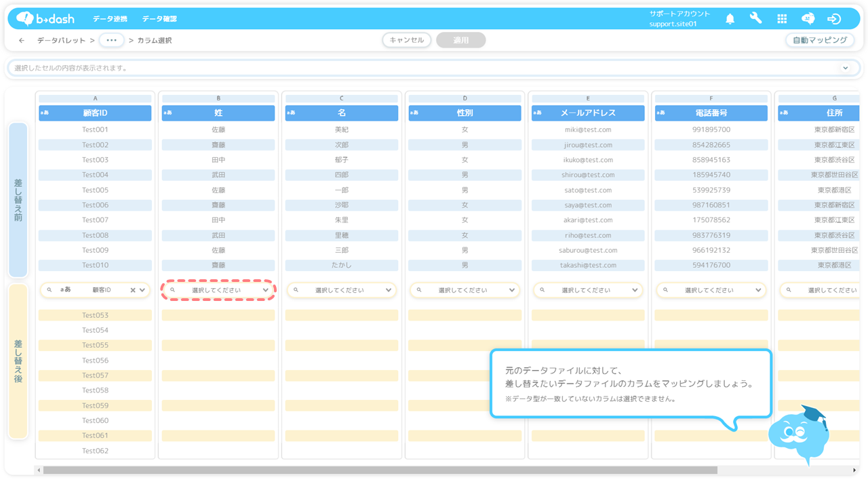
Task: Go back with the left arrow
Action: [22, 41]
